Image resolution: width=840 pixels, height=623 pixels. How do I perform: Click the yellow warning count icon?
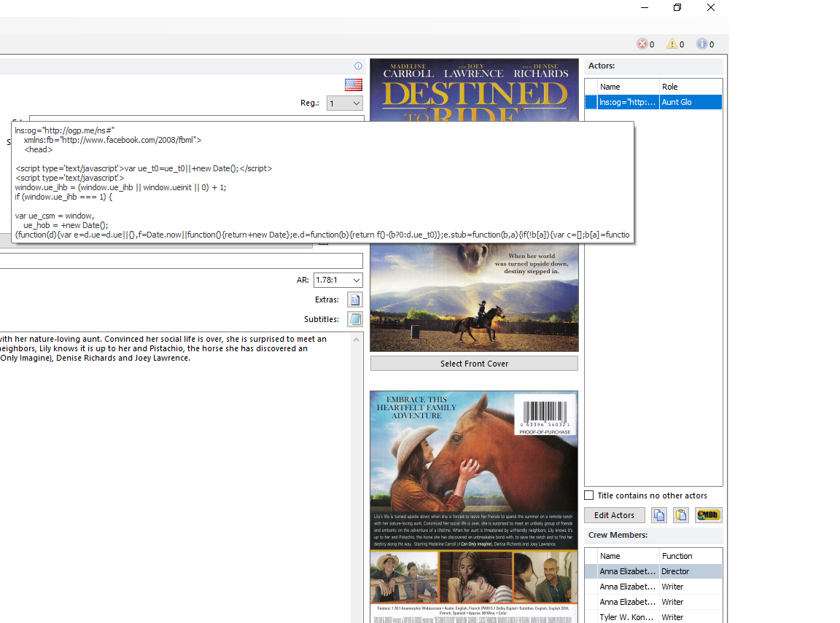pos(672,44)
